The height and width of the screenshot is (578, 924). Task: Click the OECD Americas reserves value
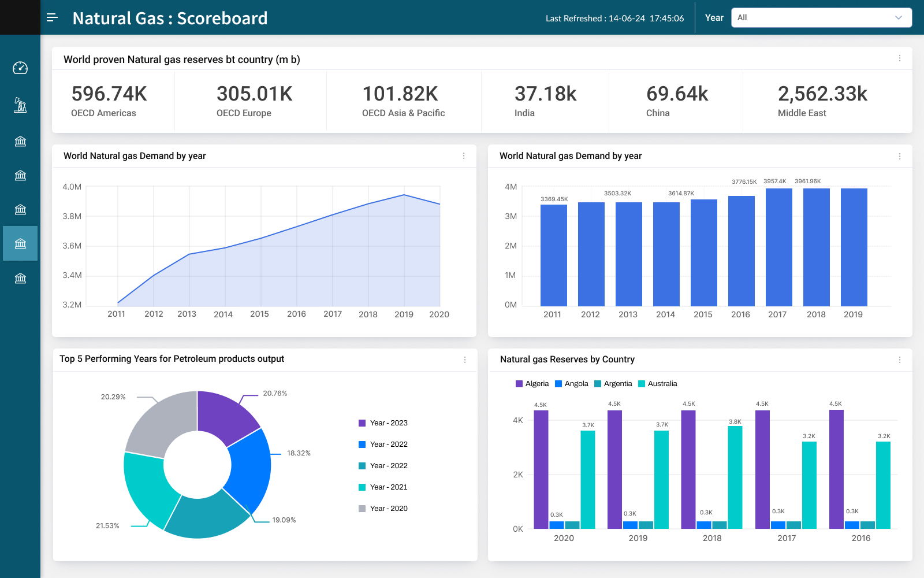pyautogui.click(x=109, y=94)
